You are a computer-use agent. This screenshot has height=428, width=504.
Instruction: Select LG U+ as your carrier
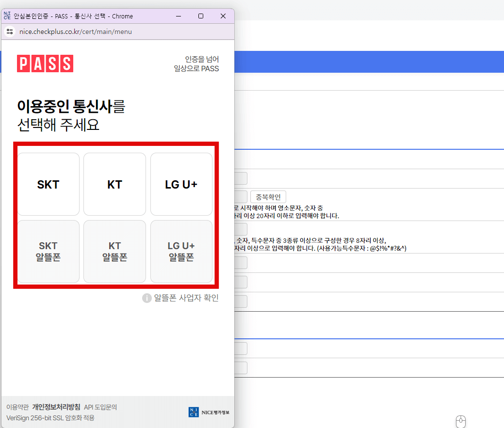tap(181, 184)
